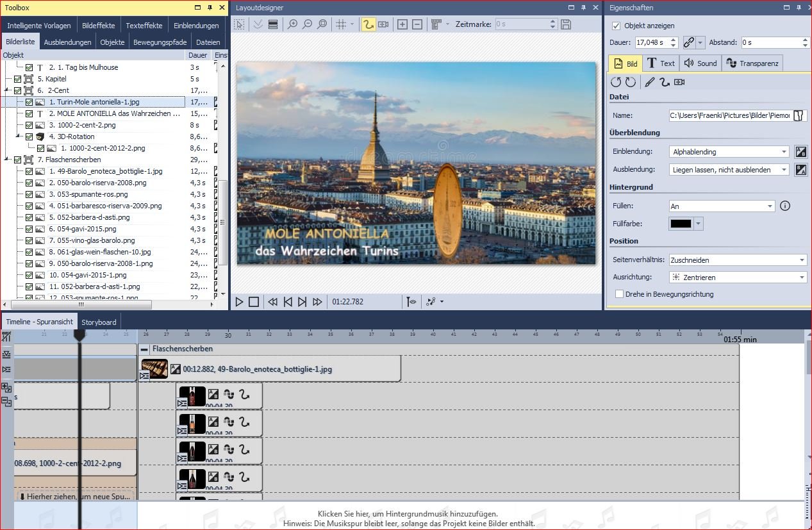Screen dimensions: 812x530
Task: Open the Einblendung Alphablending dropdown
Action: pos(729,152)
